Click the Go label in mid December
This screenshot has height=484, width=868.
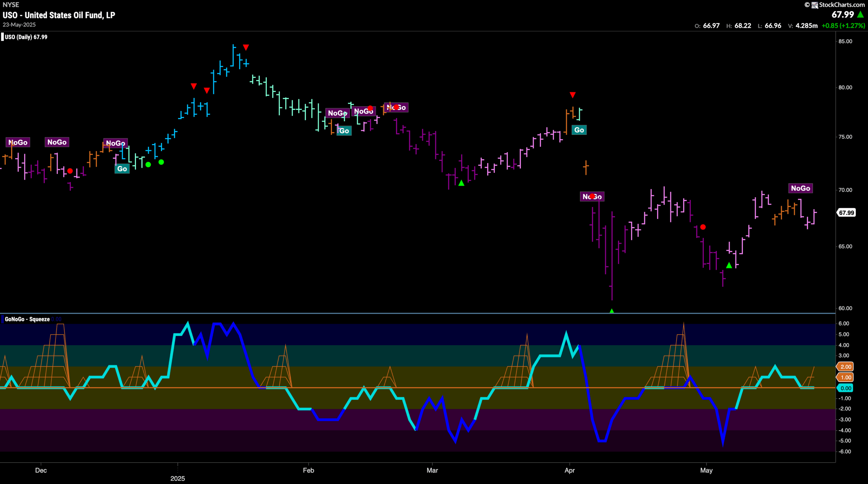click(122, 169)
